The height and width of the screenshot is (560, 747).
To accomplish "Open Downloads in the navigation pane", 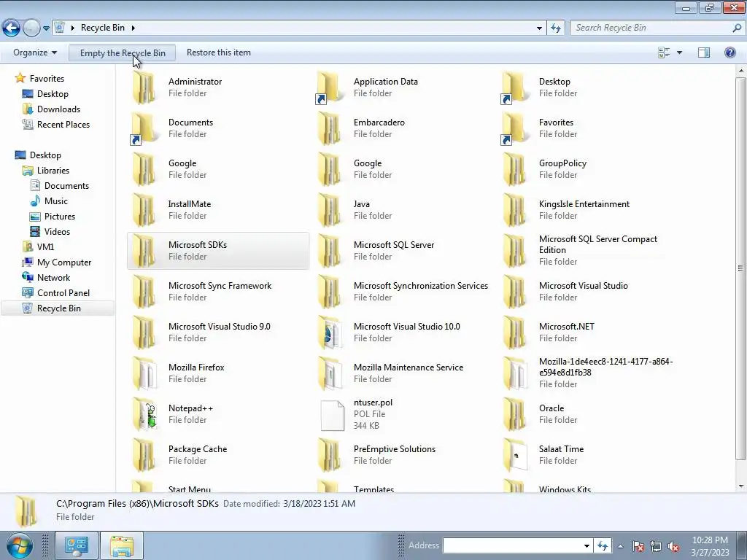I will tap(58, 109).
